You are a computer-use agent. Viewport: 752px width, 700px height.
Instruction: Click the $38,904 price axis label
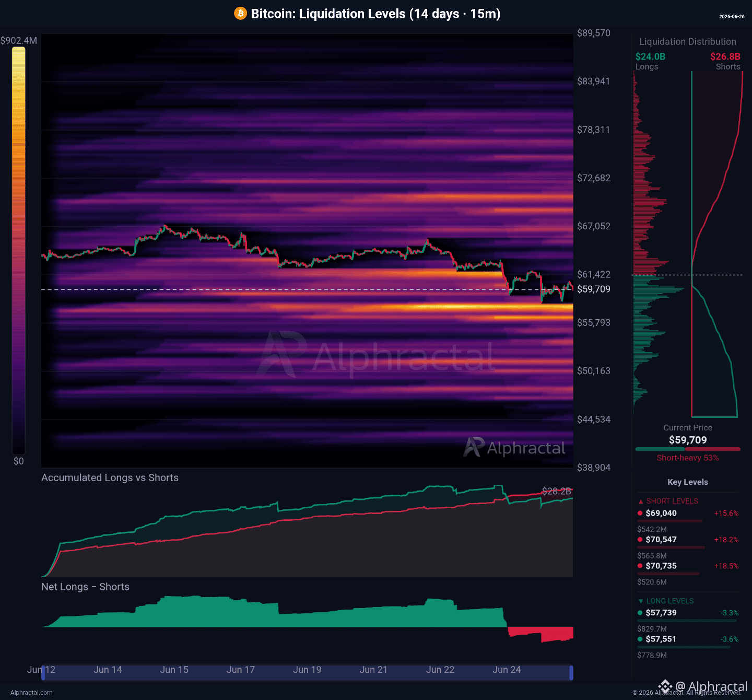(x=594, y=468)
